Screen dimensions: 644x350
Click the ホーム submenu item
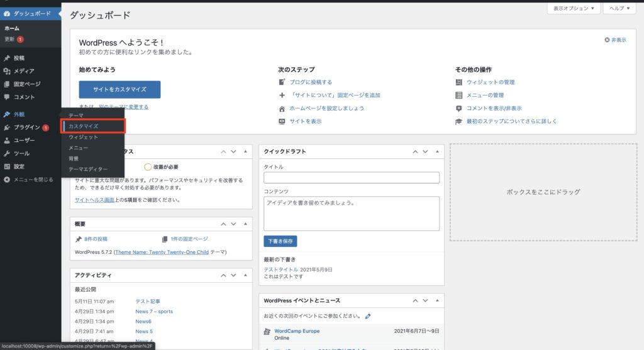(12, 28)
